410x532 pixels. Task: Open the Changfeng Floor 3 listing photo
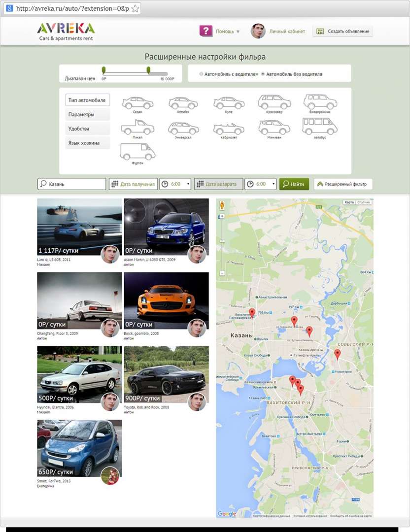79,300
